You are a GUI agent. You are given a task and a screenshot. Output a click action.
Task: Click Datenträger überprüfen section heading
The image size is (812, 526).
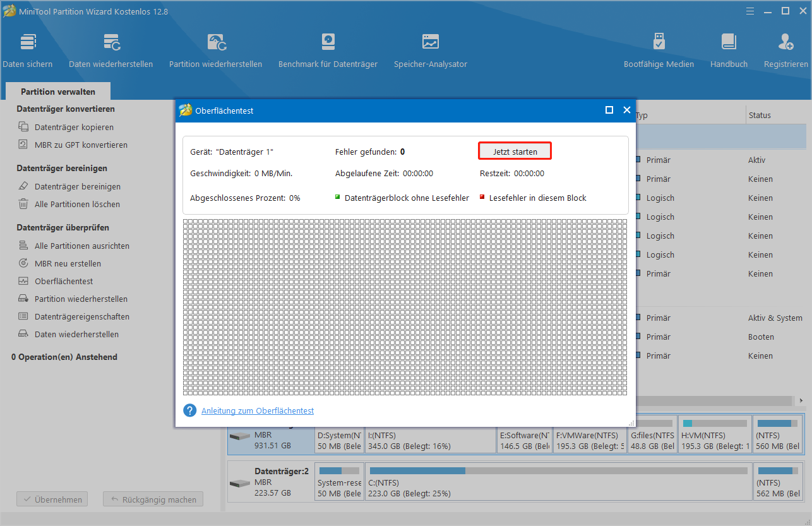click(63, 227)
